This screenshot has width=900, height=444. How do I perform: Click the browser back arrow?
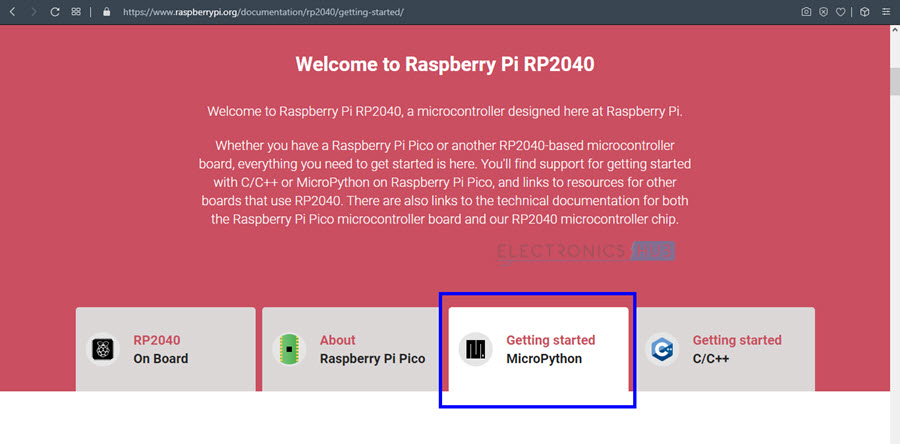tap(12, 12)
